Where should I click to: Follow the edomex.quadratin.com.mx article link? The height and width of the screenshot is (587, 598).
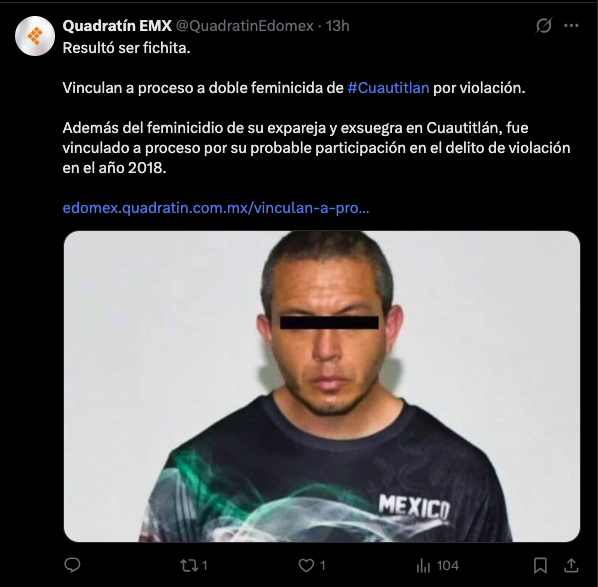pyautogui.click(x=215, y=208)
